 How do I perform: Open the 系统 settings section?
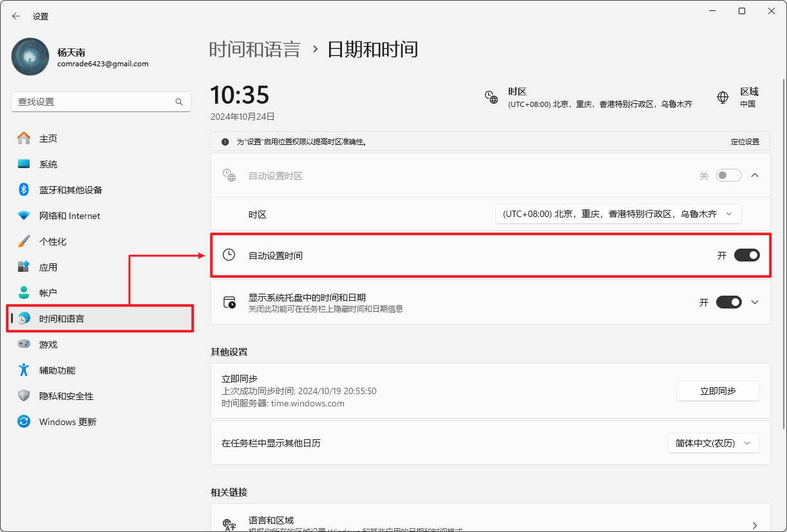point(100,164)
